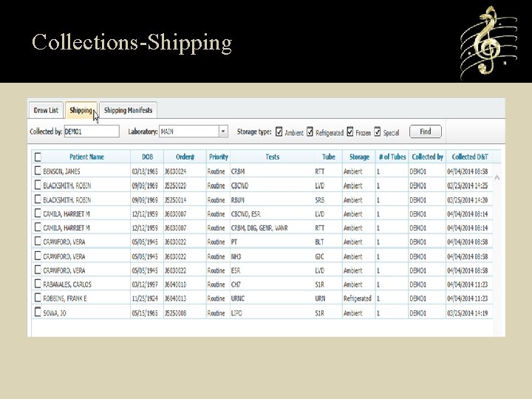Click the Find button

click(426, 132)
